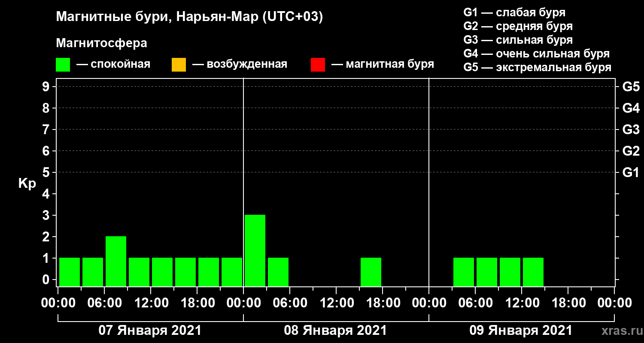Click the '09 Января 2021' date label
This screenshot has width=644, height=343.
click(521, 331)
